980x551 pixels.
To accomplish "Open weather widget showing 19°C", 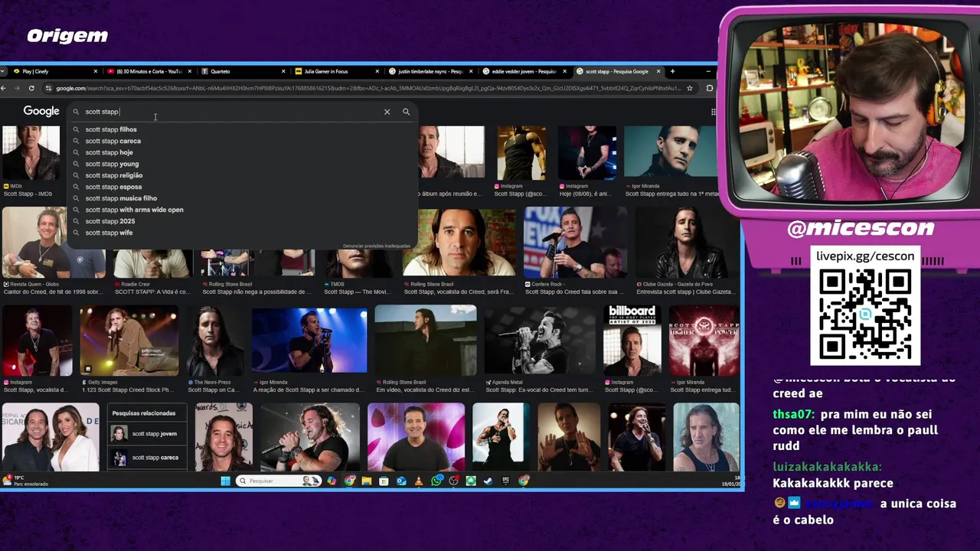I will click(x=27, y=481).
